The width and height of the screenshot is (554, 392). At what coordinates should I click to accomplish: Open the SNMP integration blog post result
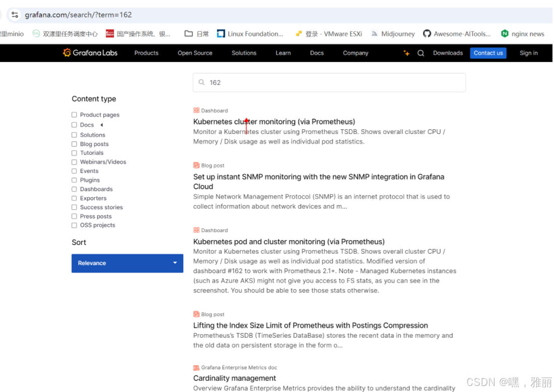point(319,182)
